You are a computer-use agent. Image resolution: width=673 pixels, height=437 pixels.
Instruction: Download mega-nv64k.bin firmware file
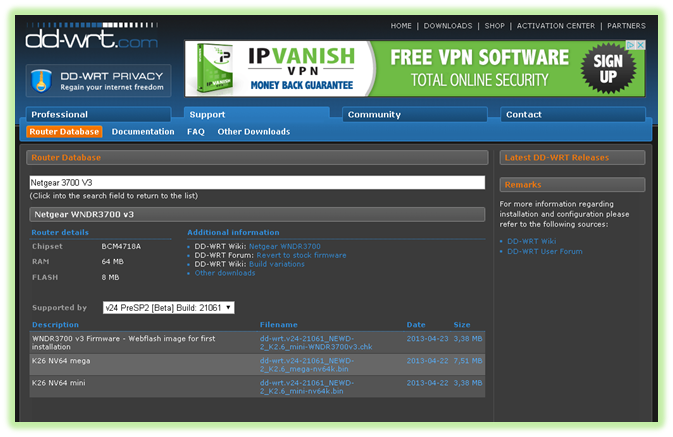[306, 365]
